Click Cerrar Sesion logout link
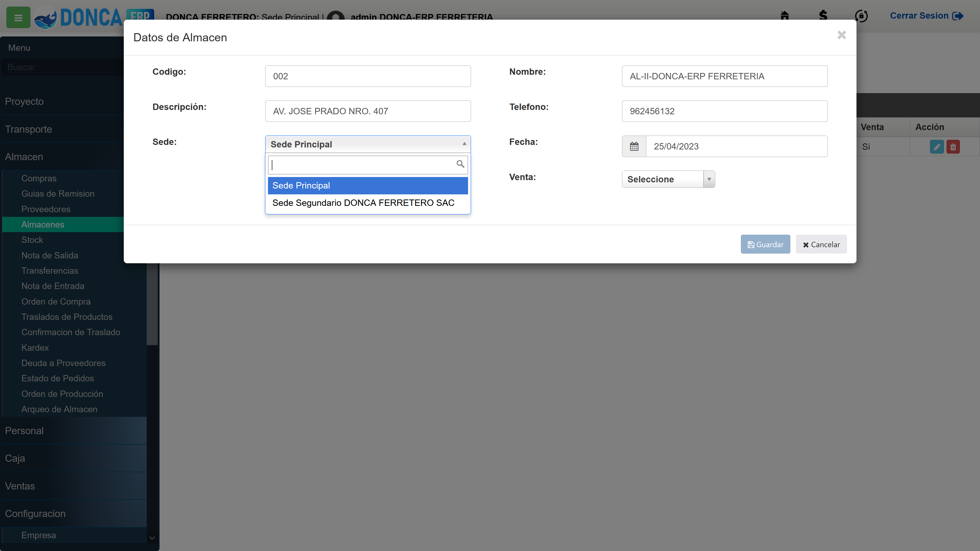The image size is (980, 551). [927, 16]
